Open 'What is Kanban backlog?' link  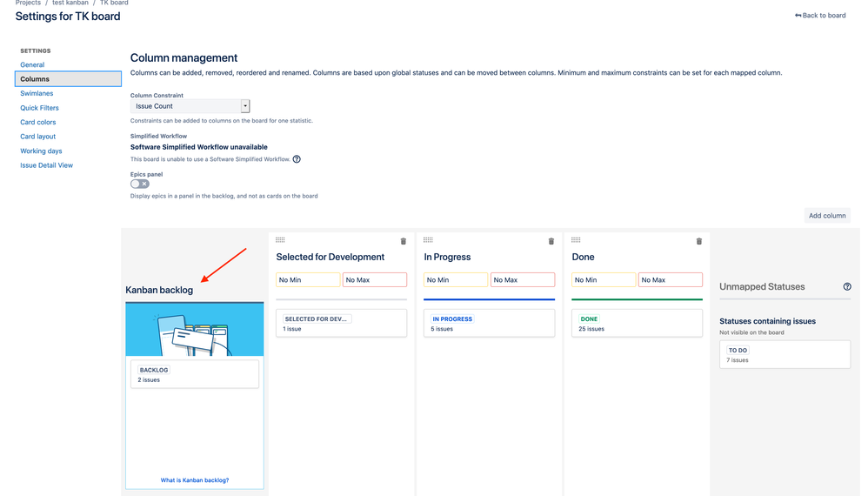tap(194, 480)
